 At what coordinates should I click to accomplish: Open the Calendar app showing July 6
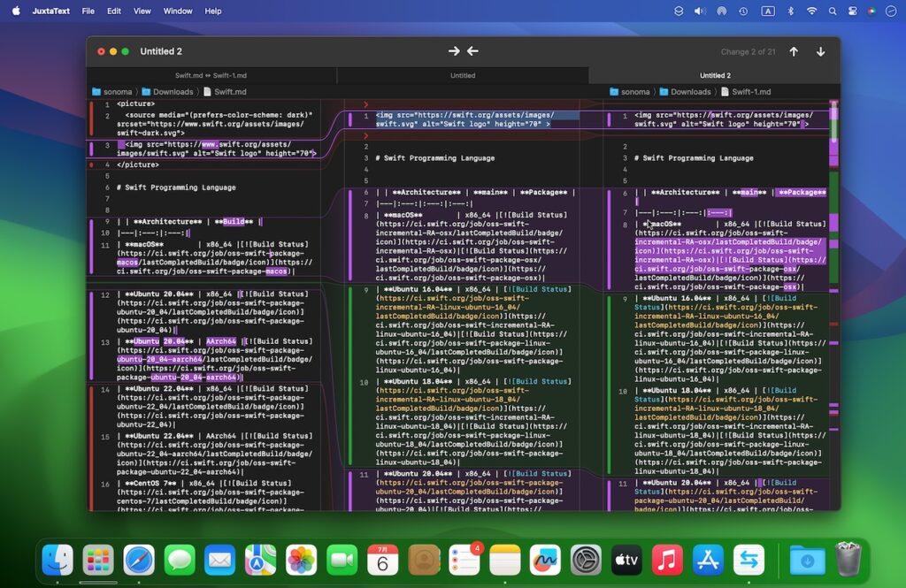383,559
